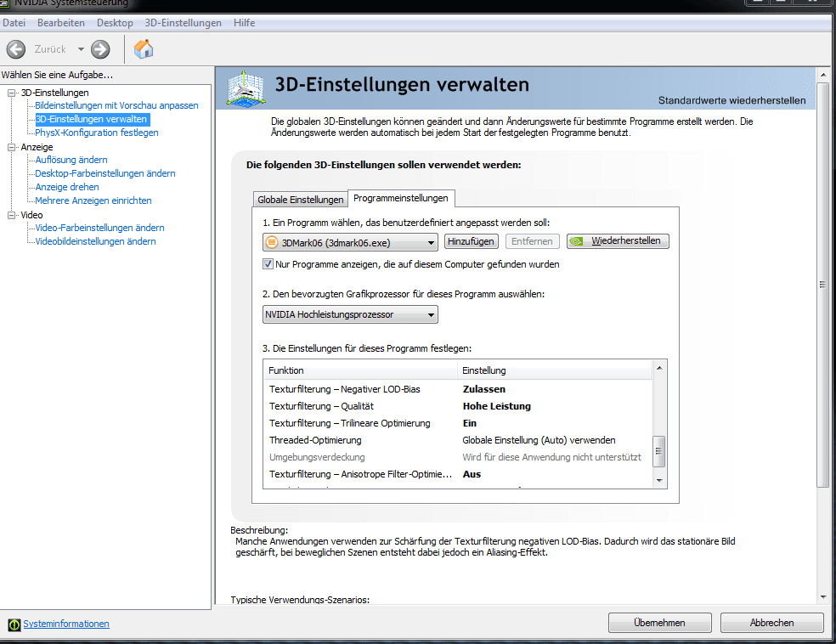The height and width of the screenshot is (644, 836).
Task: Select the Texturfilterung – Trilineare Optimierung row
Action: pyautogui.click(x=457, y=423)
